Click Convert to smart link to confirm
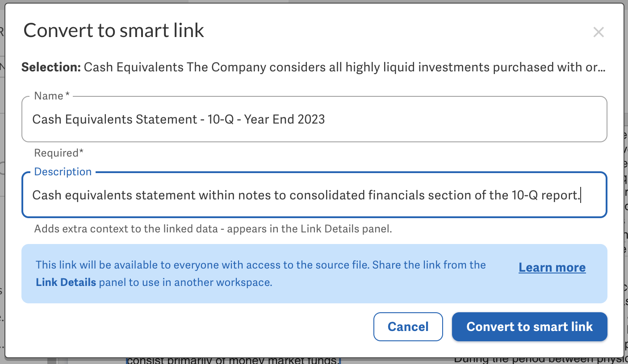 point(529,327)
